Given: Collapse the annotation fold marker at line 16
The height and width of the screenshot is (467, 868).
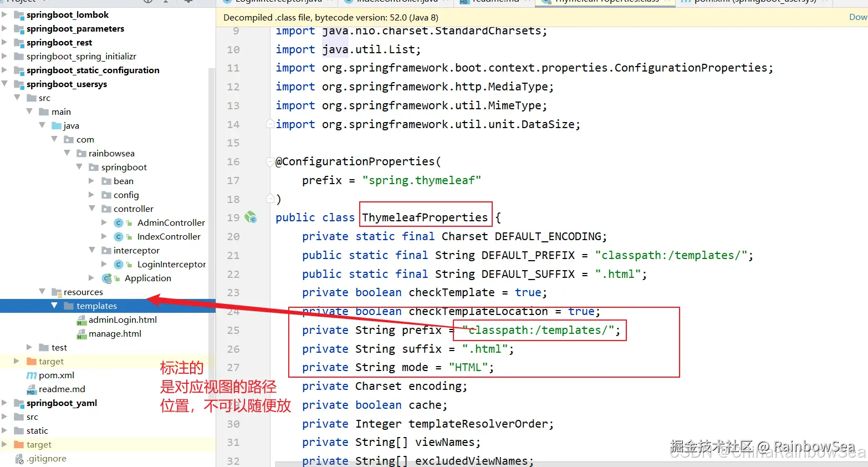Looking at the screenshot, I should 270,161.
